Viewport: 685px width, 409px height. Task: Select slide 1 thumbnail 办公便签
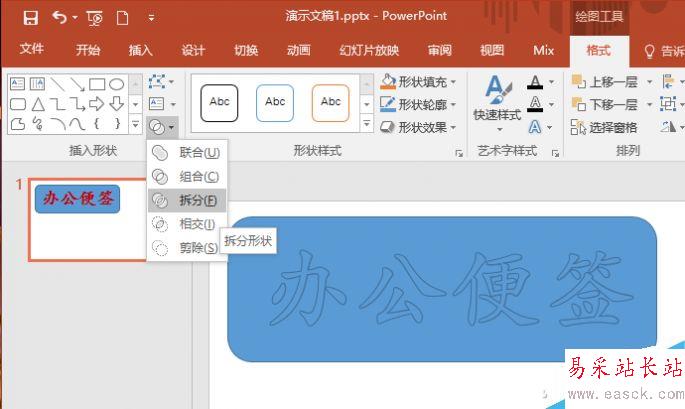point(87,220)
